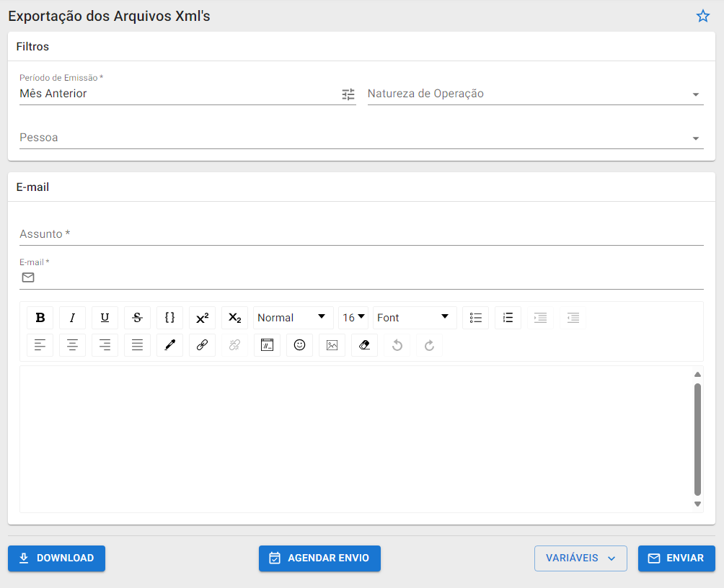Insert a link in the editor
724x588 pixels.
[x=202, y=345]
